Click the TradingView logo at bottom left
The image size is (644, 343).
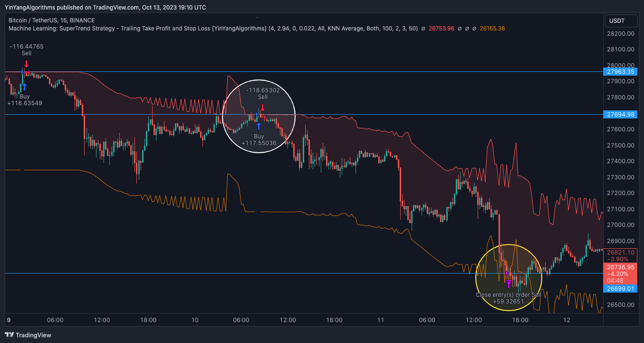[28, 335]
